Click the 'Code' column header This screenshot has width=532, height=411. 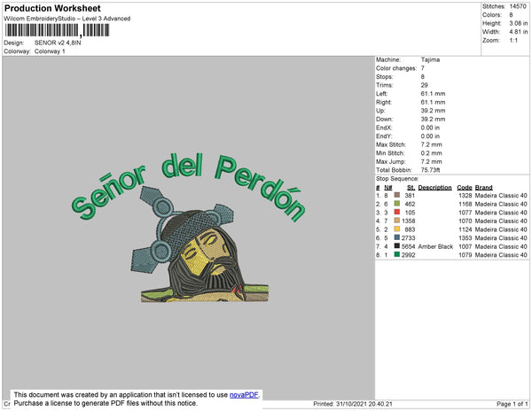tap(465, 188)
